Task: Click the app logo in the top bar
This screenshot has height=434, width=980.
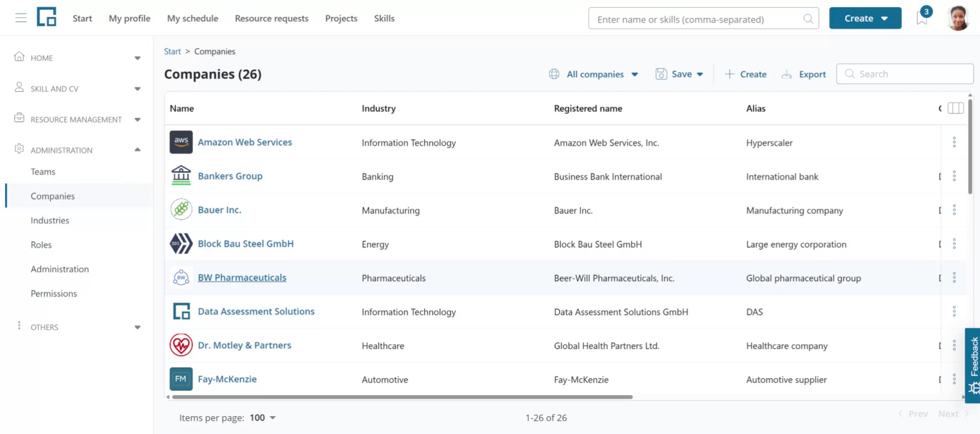Action: tap(47, 17)
